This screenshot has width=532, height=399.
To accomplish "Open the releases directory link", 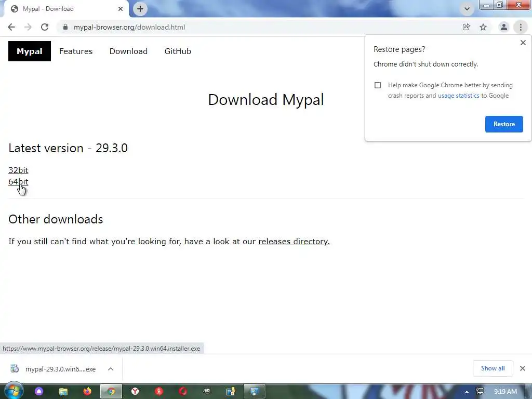I will coord(294,241).
